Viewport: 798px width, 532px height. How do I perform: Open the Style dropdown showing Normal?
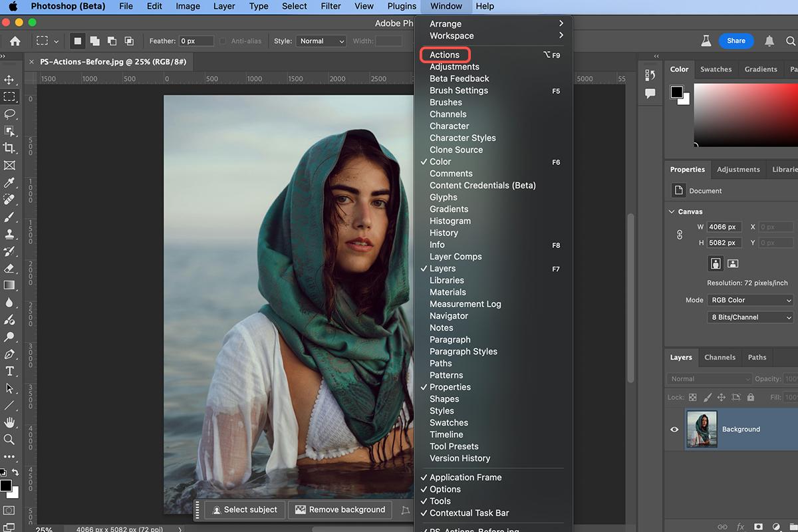pos(322,41)
